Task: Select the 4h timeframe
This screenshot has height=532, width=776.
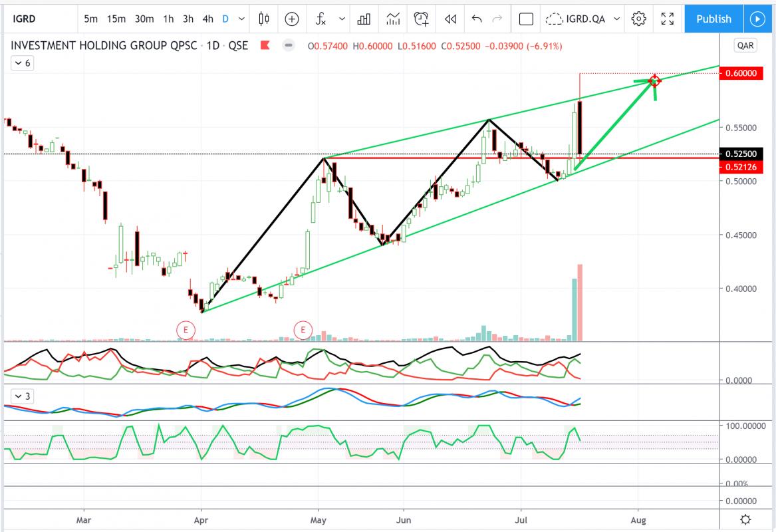Action: (208, 19)
